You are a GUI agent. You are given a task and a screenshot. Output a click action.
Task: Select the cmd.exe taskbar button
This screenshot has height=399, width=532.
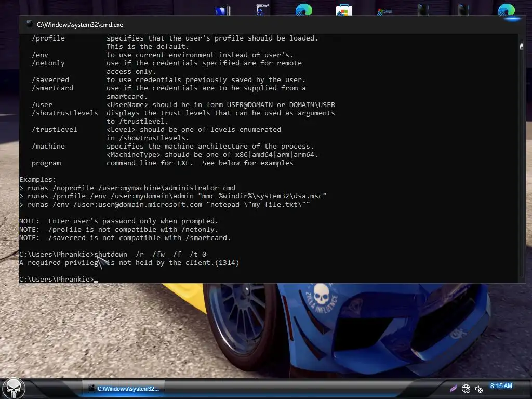tap(124, 389)
